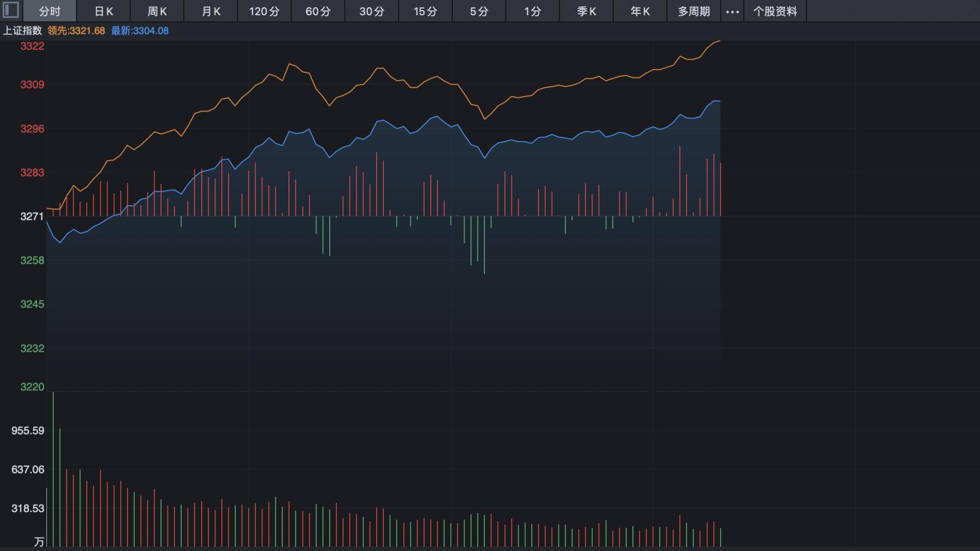Image resolution: width=980 pixels, height=551 pixels.
Task: Select the 15分 period tab
Action: pos(425,11)
